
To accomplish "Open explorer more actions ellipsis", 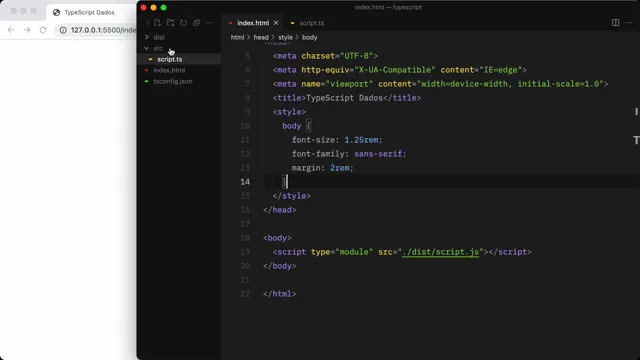I will click(x=209, y=23).
